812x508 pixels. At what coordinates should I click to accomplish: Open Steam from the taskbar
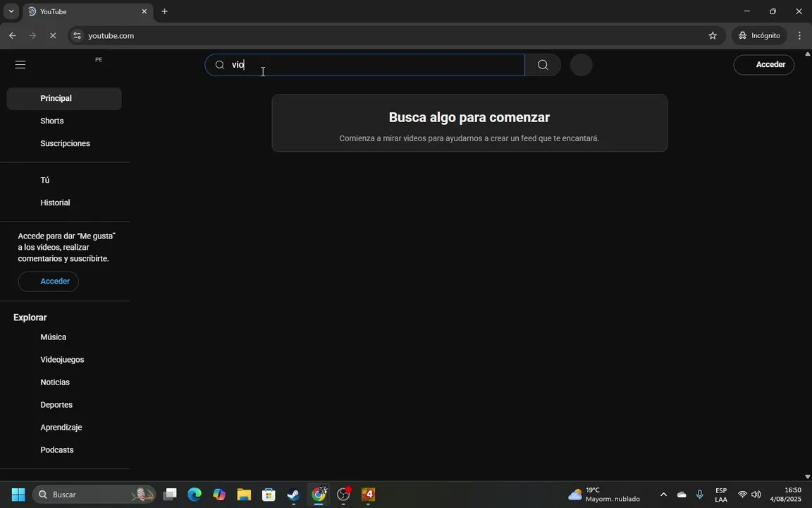[x=294, y=495]
